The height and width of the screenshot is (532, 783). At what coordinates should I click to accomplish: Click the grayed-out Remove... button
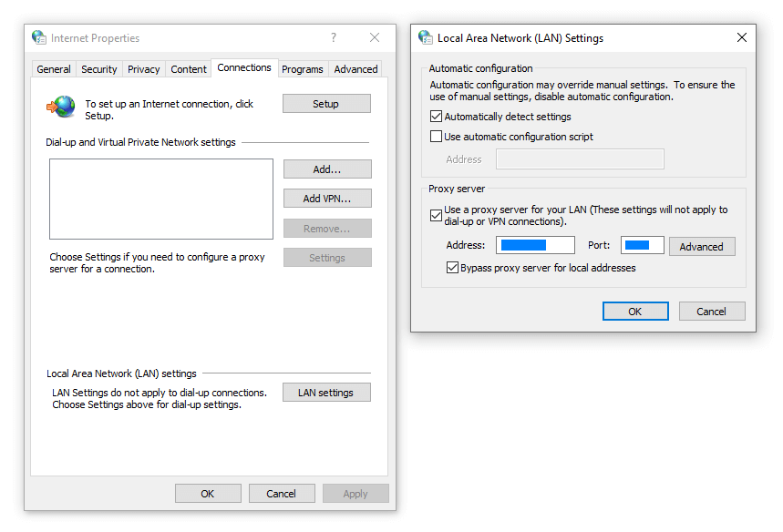tap(327, 228)
